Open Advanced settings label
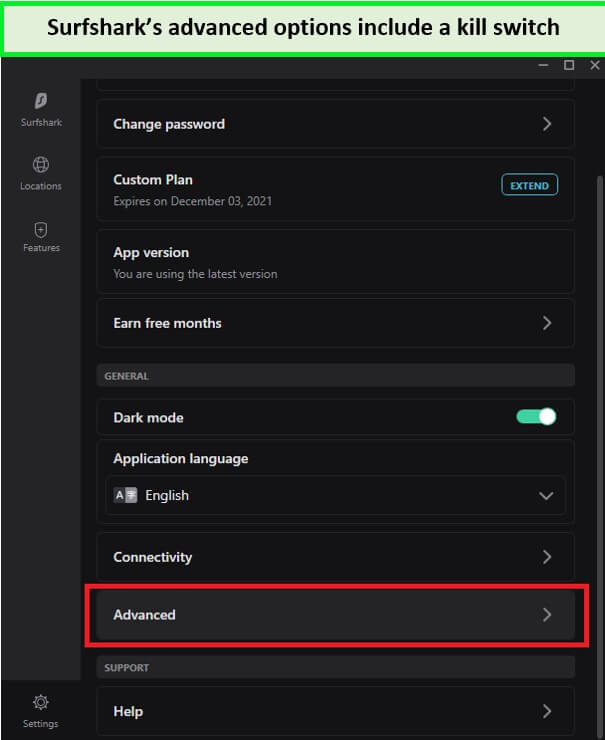This screenshot has height=740, width=605. (144, 615)
